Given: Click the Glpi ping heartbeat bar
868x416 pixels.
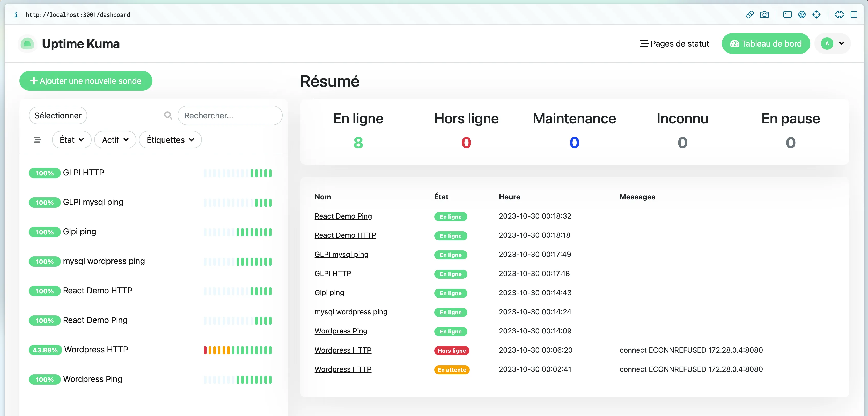Looking at the screenshot, I should coord(238,232).
